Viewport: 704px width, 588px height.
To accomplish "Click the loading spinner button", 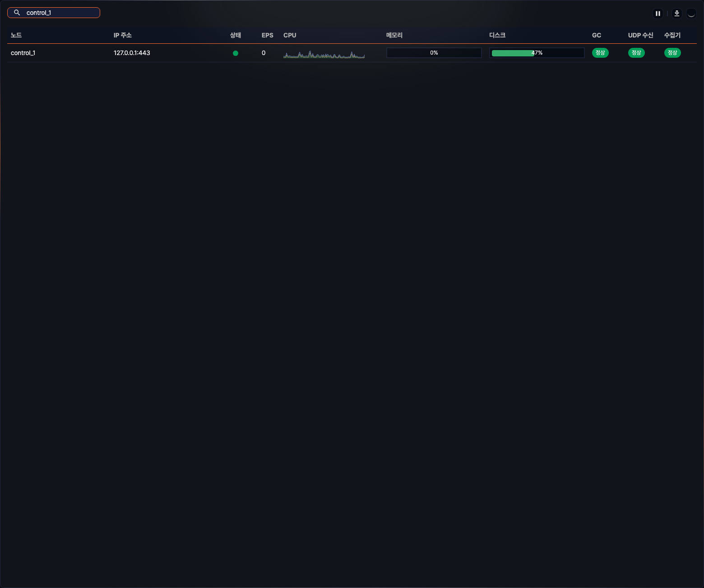I will (691, 14).
